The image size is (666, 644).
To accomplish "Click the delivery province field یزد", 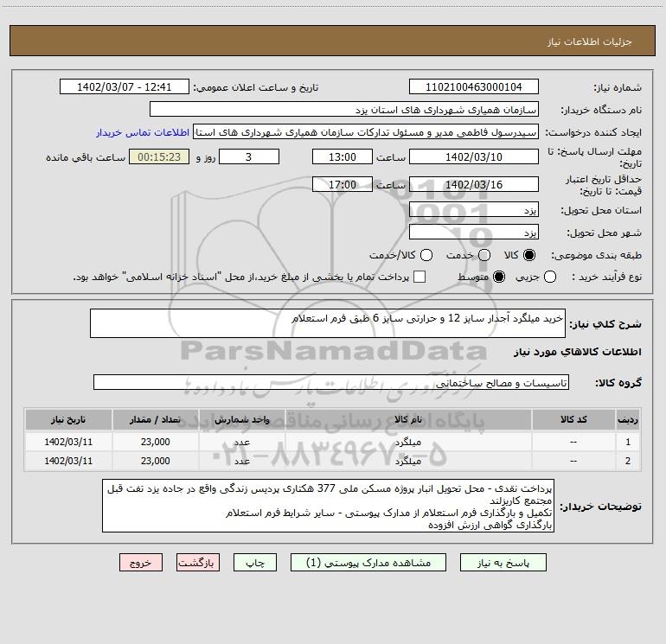I will coord(474,210).
